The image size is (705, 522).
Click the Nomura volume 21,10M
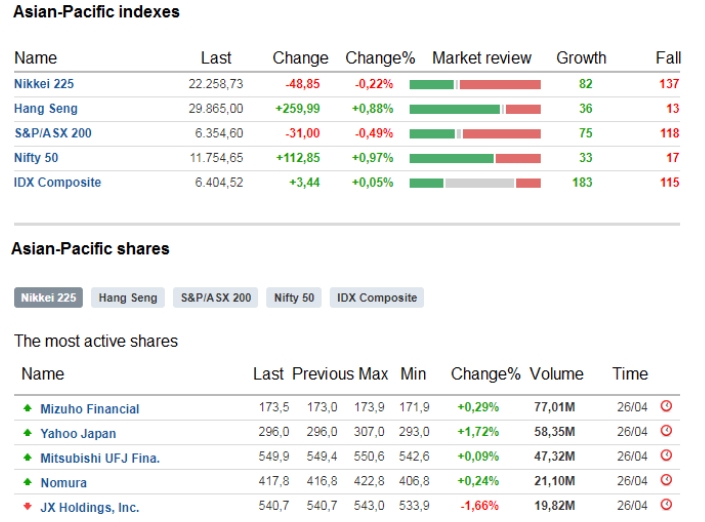click(554, 481)
